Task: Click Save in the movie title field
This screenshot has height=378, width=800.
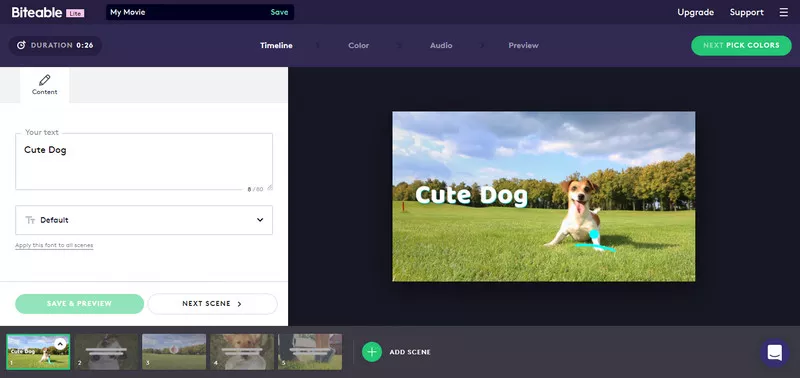Action: pos(279,12)
